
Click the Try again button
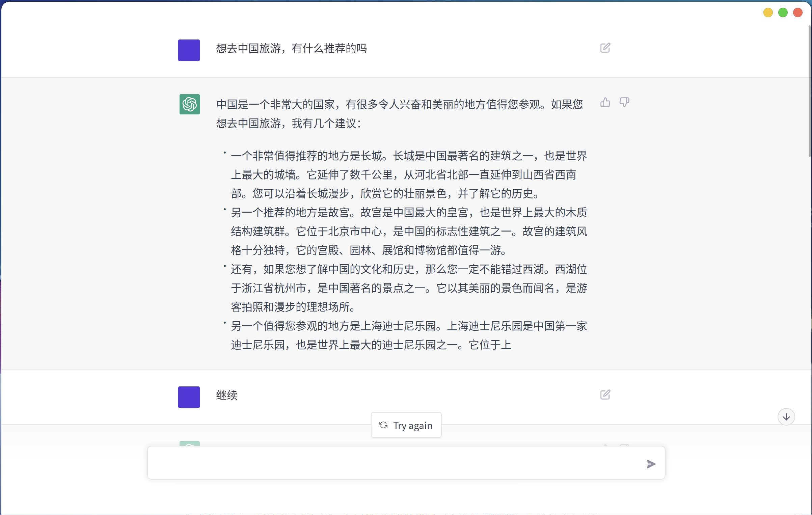coord(406,425)
